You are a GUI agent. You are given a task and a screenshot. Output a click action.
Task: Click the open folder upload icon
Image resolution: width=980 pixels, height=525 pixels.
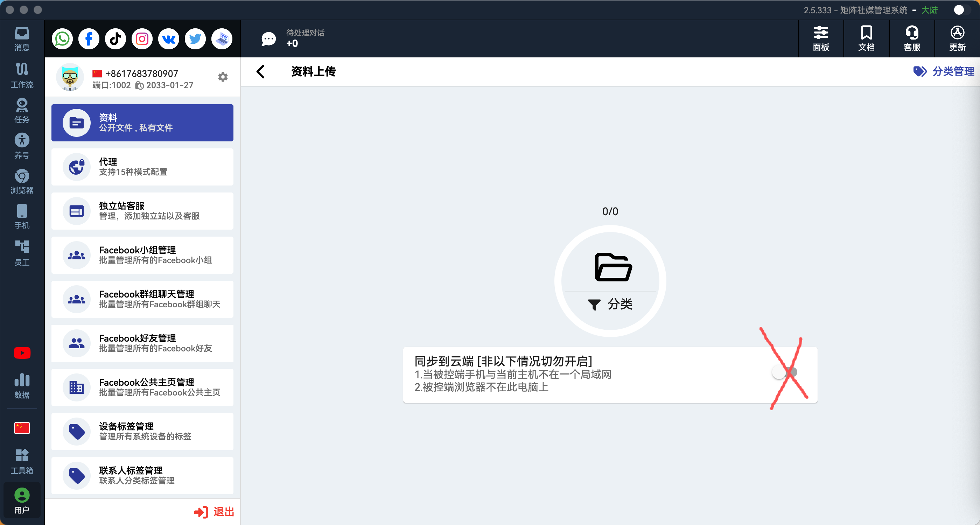click(613, 267)
